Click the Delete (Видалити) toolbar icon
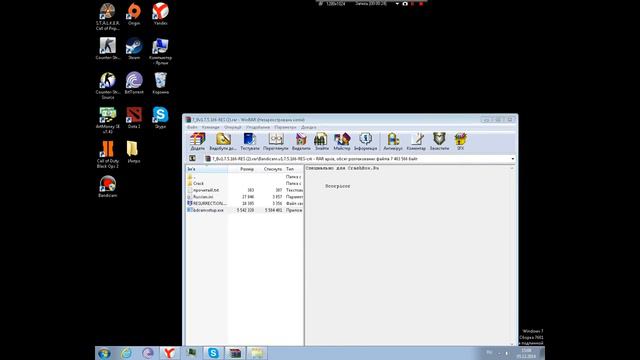 pyautogui.click(x=301, y=142)
